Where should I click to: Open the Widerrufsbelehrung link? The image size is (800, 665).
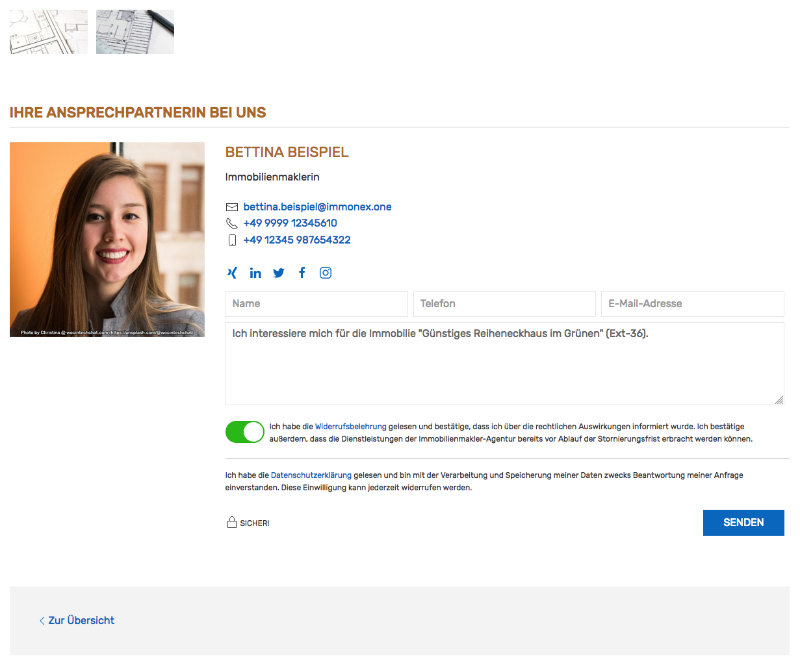click(x=351, y=426)
